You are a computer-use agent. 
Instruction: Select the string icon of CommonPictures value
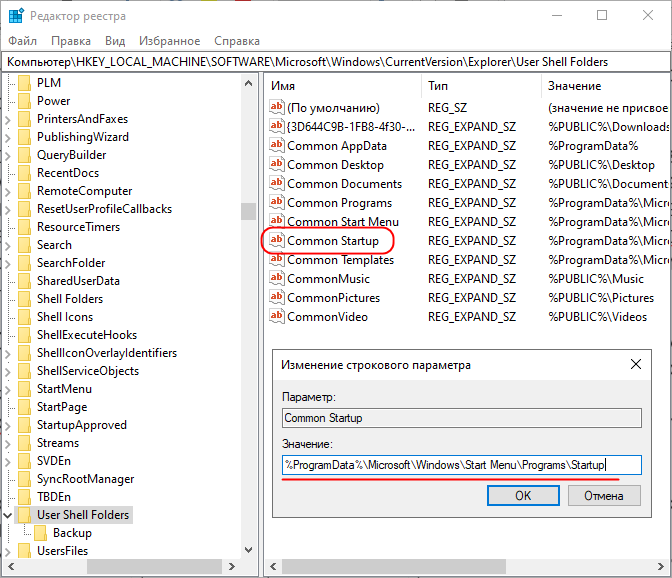point(276,297)
